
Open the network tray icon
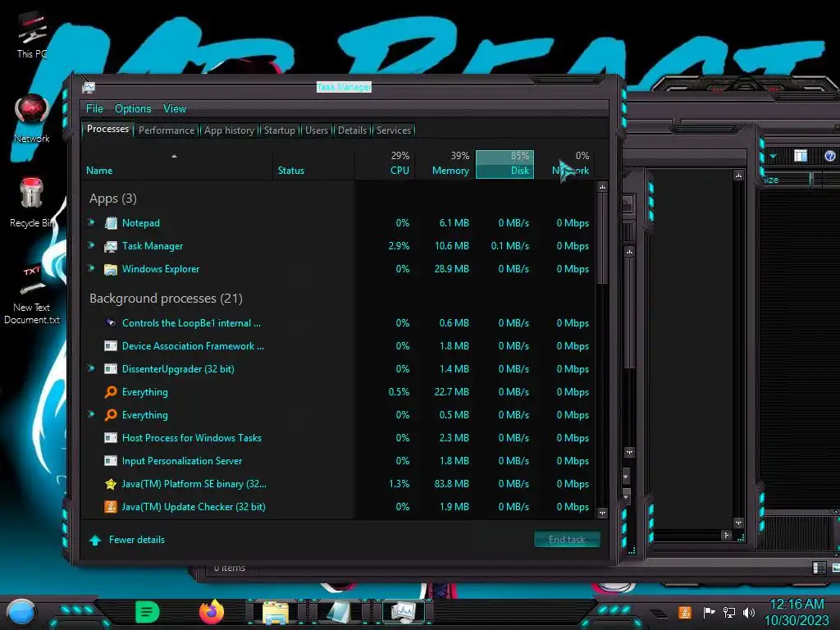729,612
